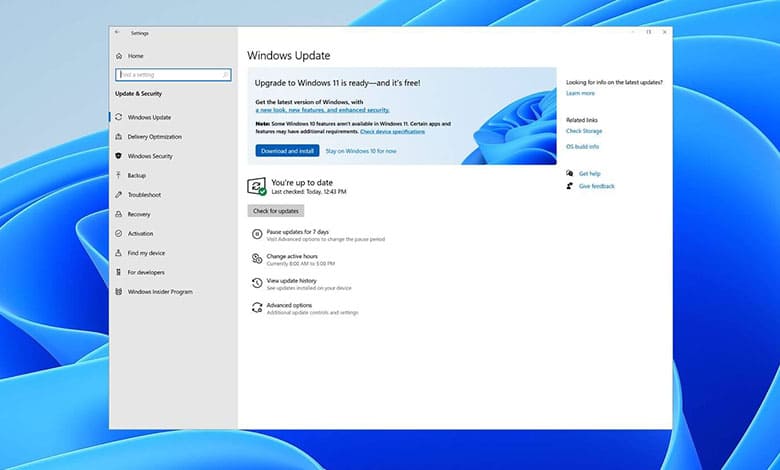Click the Update & Security section header

coord(138,94)
